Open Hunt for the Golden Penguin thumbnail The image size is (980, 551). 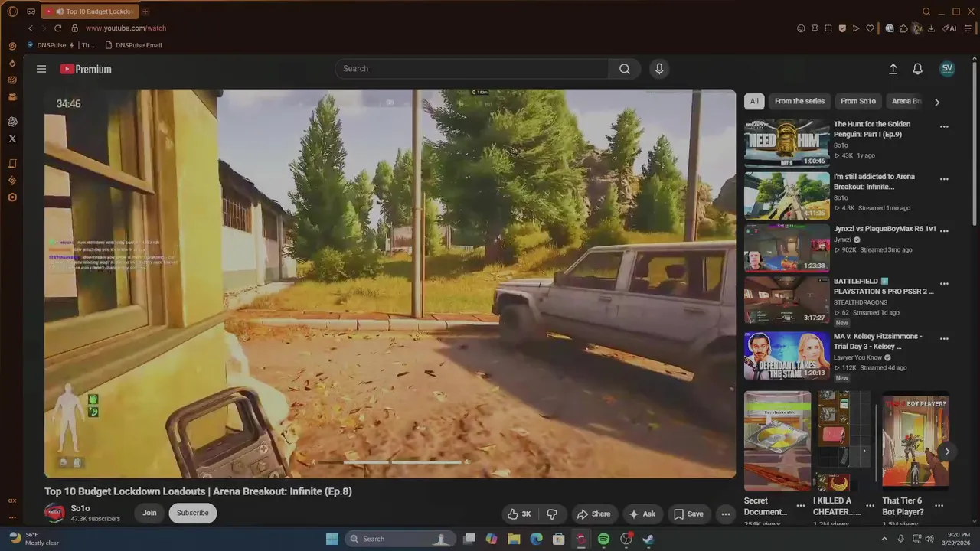tap(787, 143)
